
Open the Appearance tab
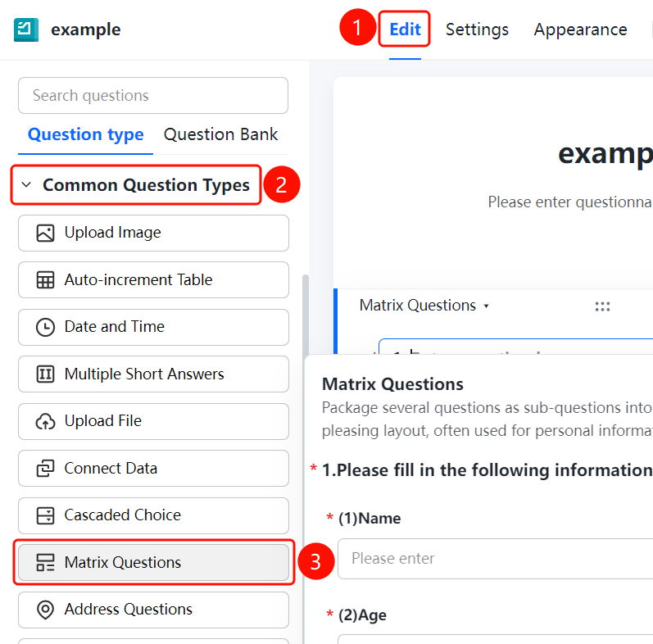pos(580,29)
